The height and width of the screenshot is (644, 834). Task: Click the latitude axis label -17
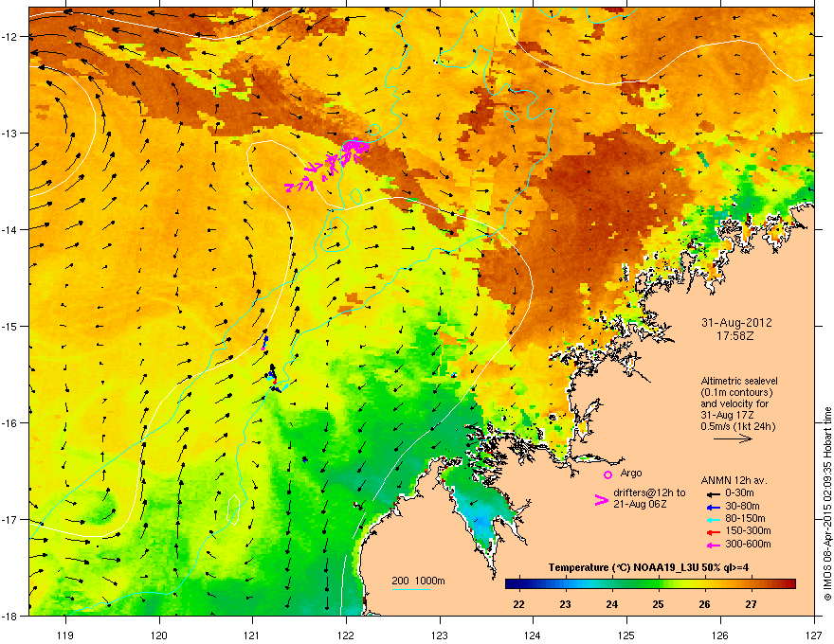10,519
